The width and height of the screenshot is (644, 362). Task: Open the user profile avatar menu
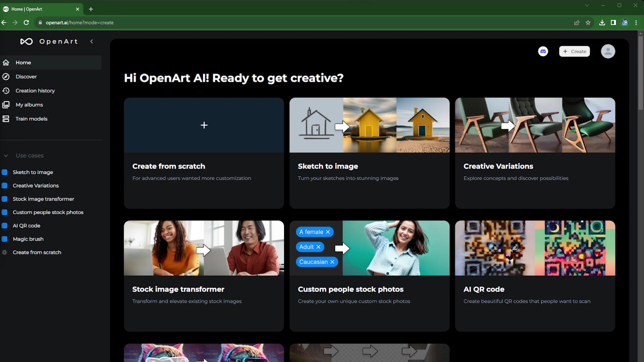(608, 51)
